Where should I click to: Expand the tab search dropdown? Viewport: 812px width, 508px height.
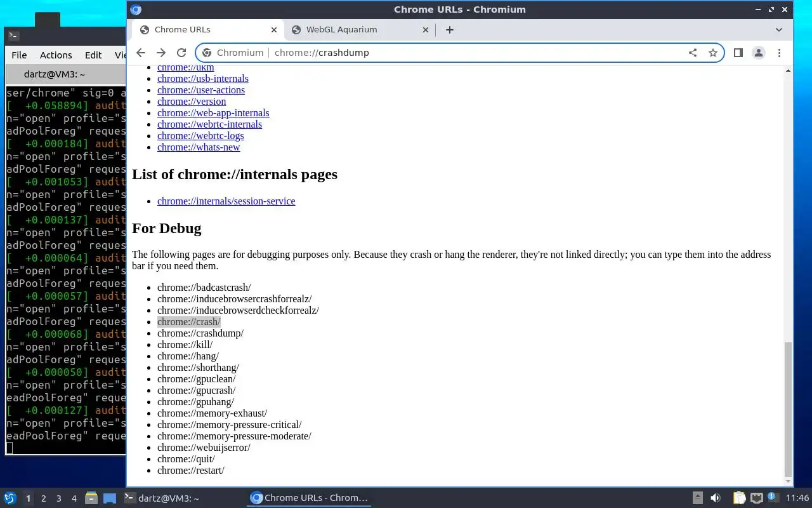tap(779, 30)
